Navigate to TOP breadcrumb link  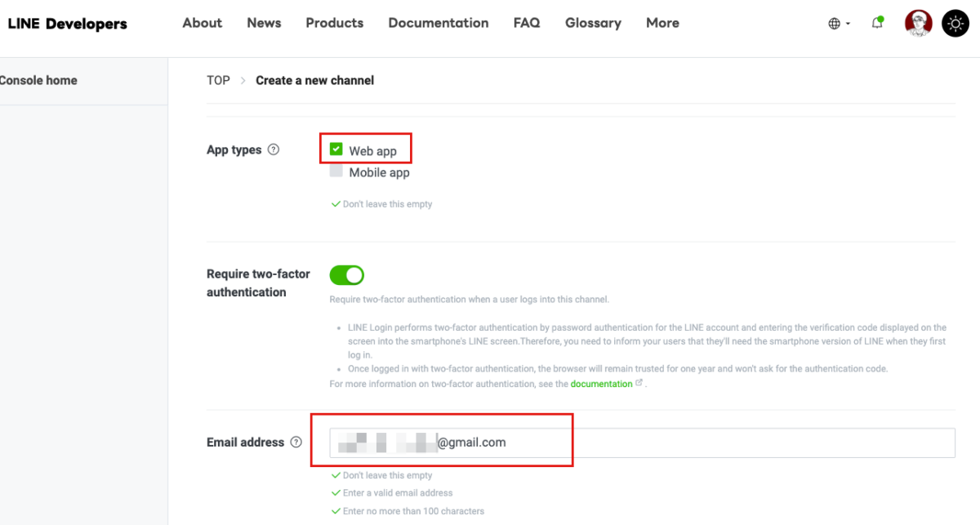pos(218,80)
